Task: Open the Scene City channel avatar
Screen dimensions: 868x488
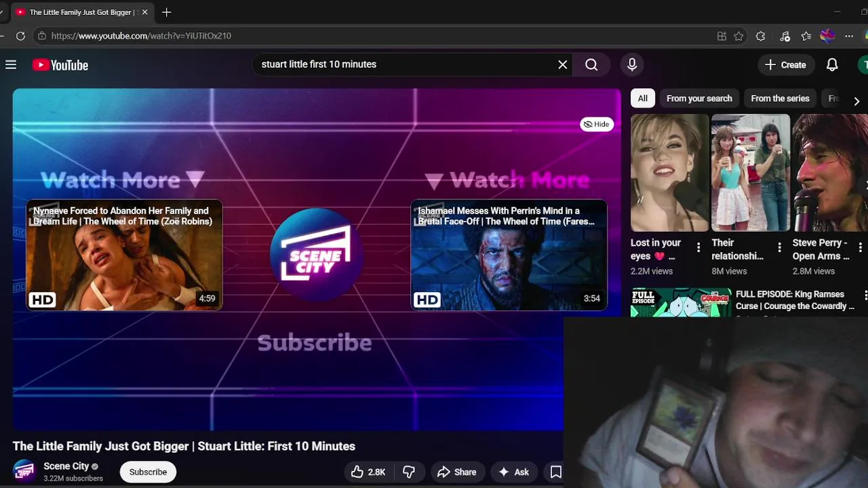Action: (24, 471)
